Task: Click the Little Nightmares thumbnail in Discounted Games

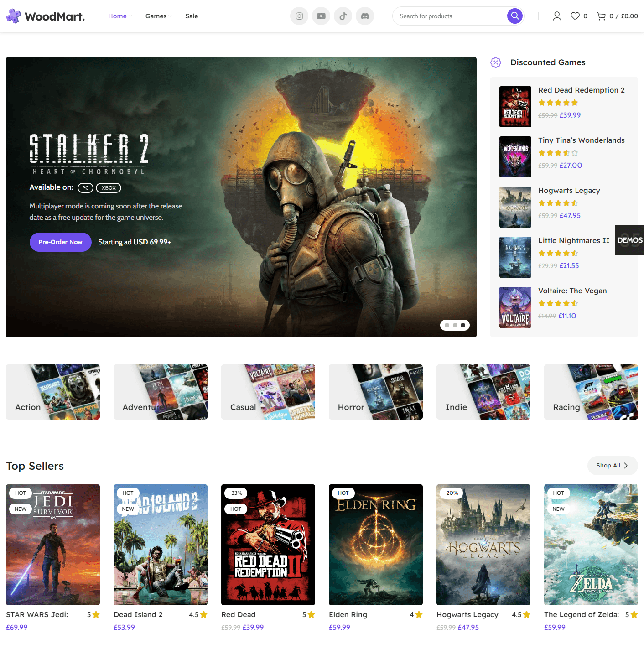Action: tap(515, 257)
